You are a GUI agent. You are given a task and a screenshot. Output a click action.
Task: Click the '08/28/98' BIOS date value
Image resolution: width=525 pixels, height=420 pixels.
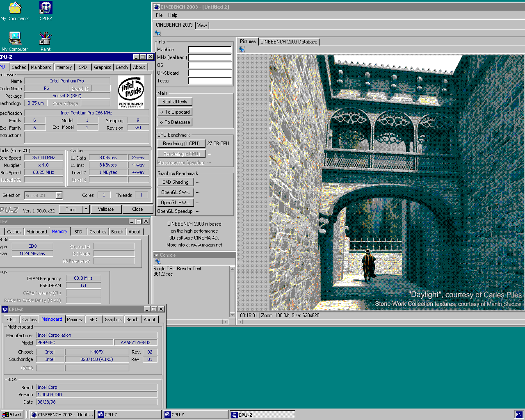[97, 402]
